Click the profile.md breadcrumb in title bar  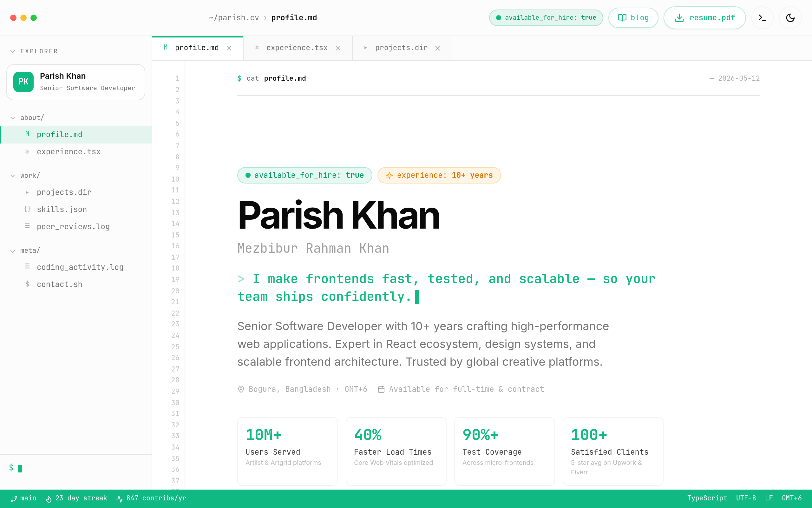294,18
